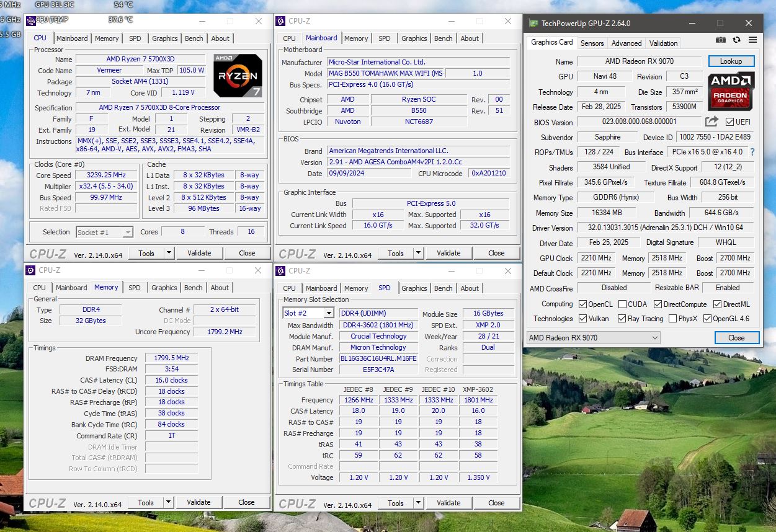Click the motherboard model MAG B550 TOMAHAWK MAX WIFI
The width and height of the screenshot is (776, 532).
(385, 73)
